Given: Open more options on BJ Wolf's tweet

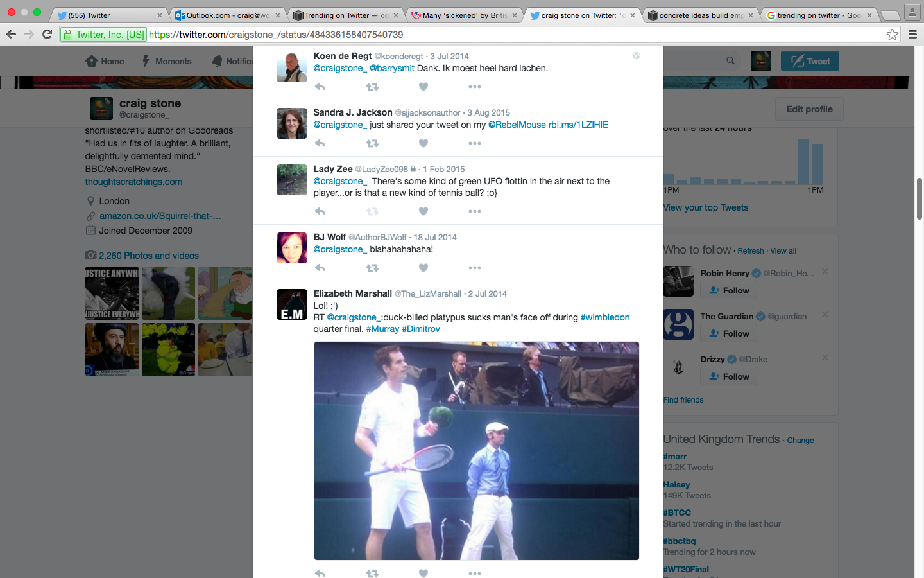Looking at the screenshot, I should click(x=475, y=268).
